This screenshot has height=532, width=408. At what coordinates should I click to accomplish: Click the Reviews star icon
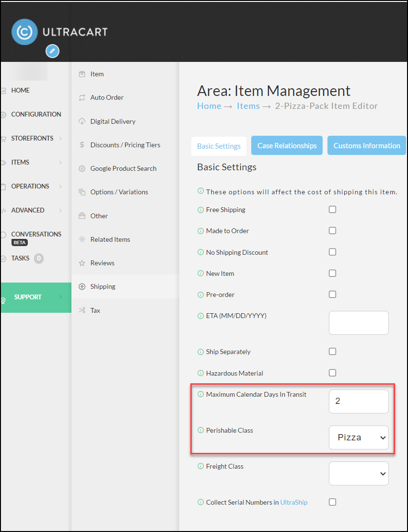tap(82, 263)
